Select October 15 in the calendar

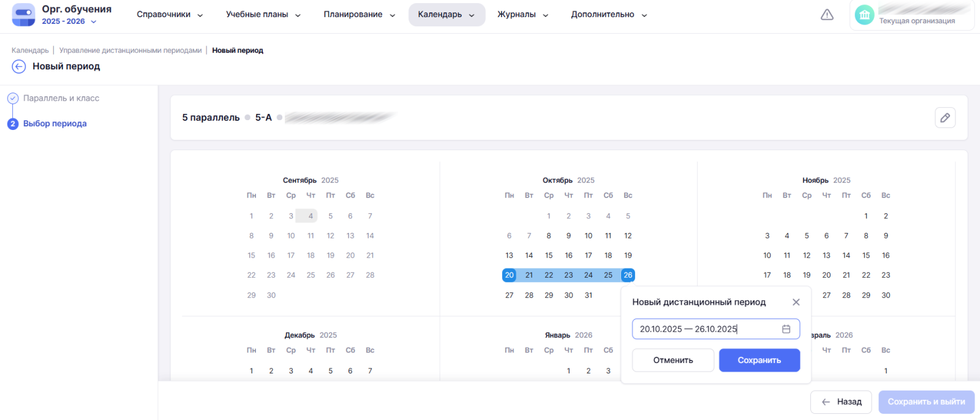(549, 256)
